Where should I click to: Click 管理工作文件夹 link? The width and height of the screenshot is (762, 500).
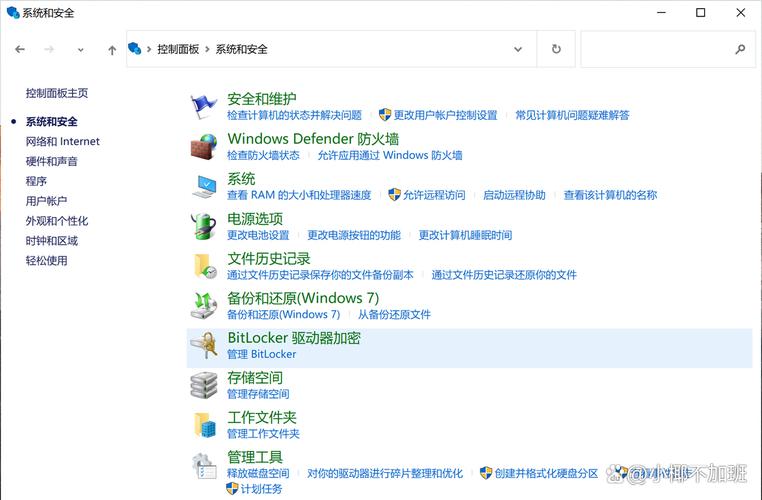263,434
